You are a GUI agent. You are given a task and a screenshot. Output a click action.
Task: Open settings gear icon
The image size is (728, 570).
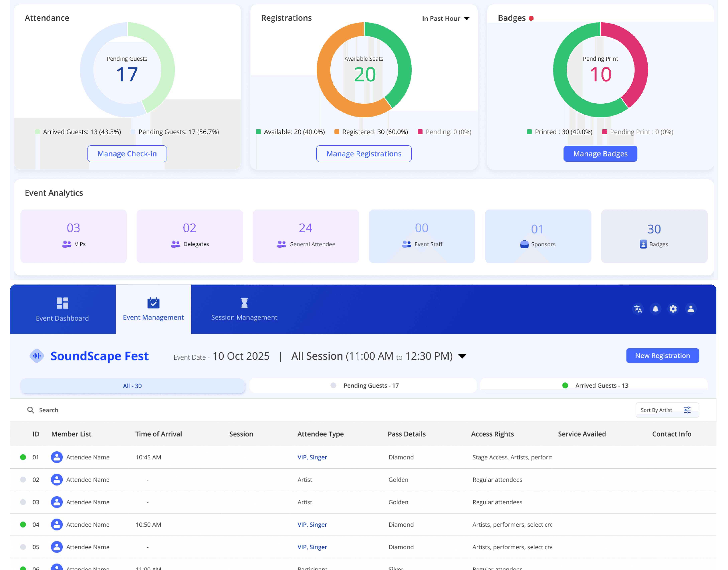pos(673,309)
